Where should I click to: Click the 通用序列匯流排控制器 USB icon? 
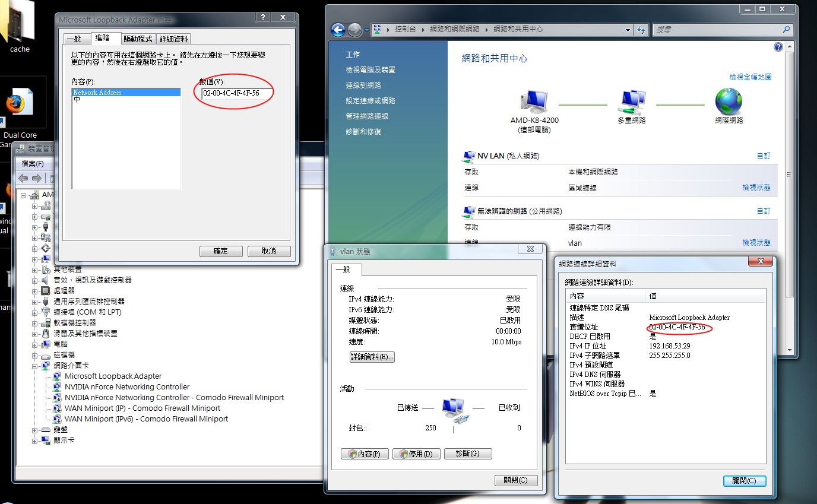pyautogui.click(x=46, y=302)
